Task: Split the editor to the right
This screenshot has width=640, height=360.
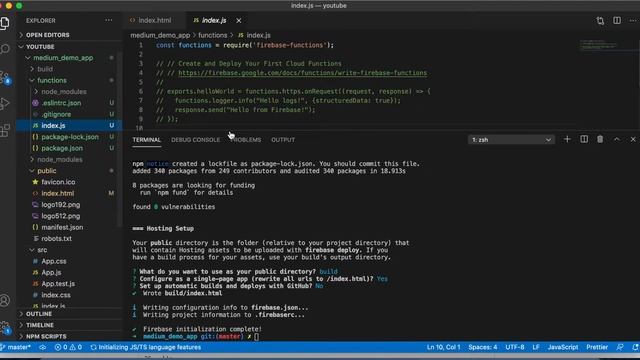Action: [x=617, y=20]
